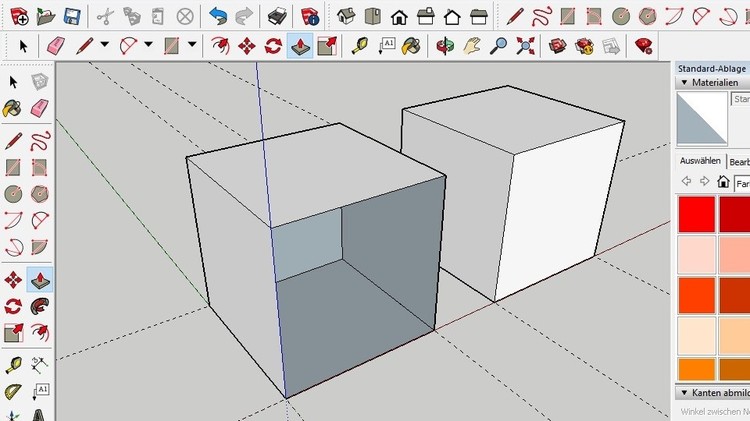Go forward in the materials browser
The image size is (750, 421).
[704, 181]
